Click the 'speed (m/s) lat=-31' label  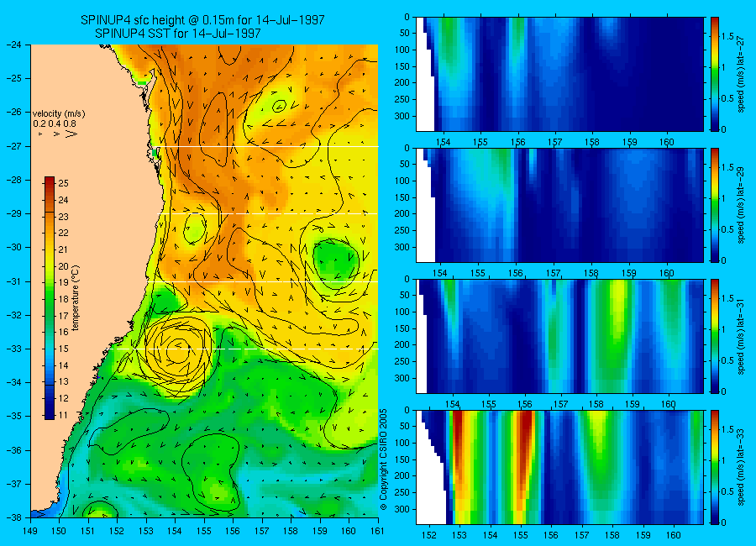742,336
